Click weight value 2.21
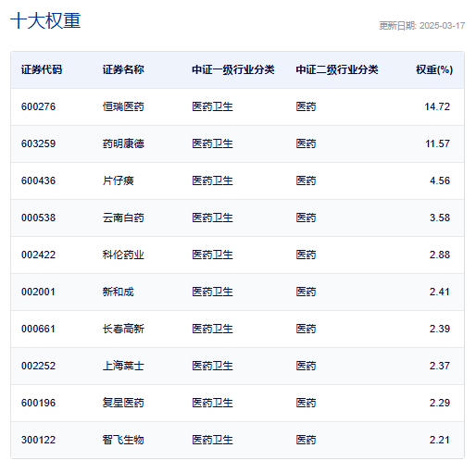 pos(440,440)
